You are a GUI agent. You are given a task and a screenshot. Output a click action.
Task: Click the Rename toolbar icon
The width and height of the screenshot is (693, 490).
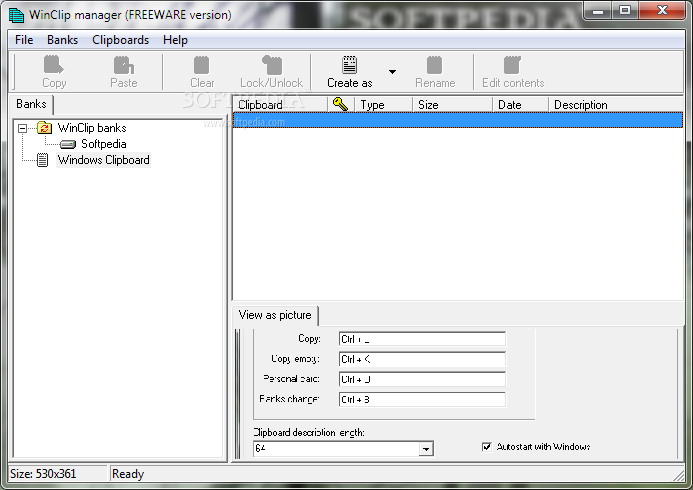434,65
